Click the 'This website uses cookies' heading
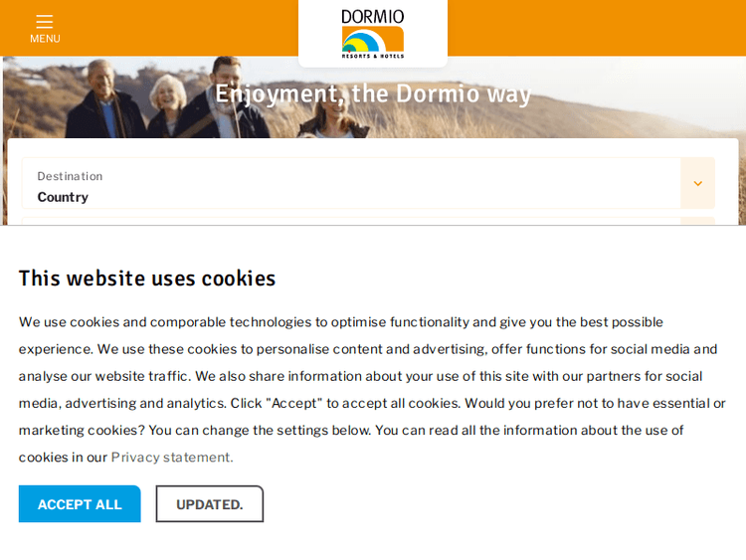 pyautogui.click(x=147, y=279)
